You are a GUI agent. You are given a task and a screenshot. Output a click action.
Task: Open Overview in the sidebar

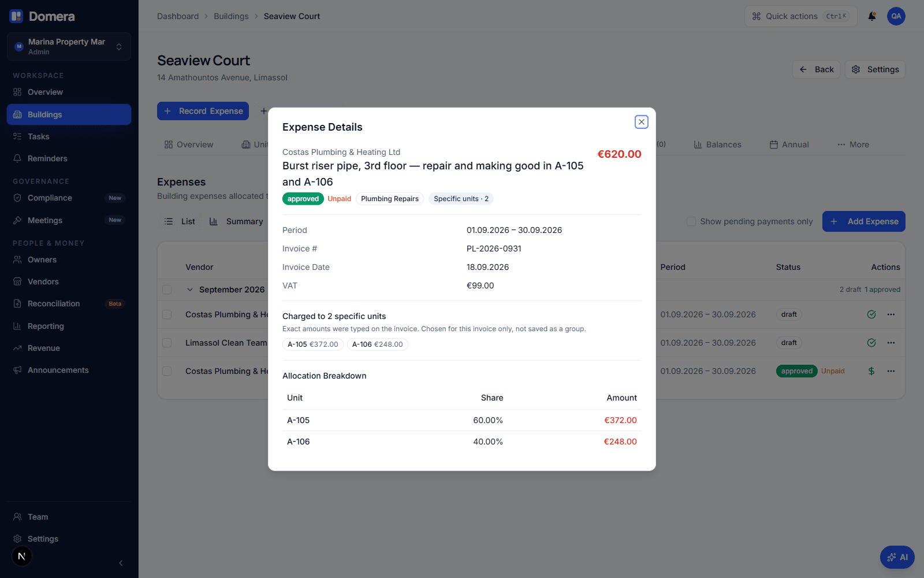point(69,92)
